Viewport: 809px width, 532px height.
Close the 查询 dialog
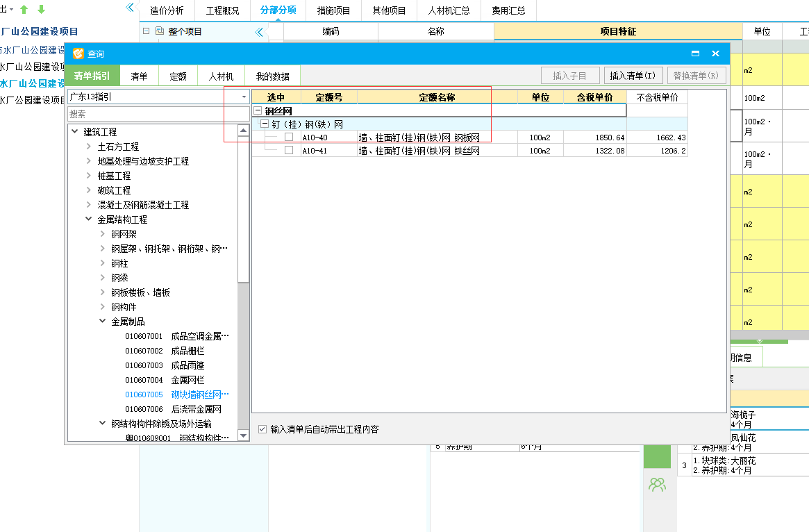point(716,53)
